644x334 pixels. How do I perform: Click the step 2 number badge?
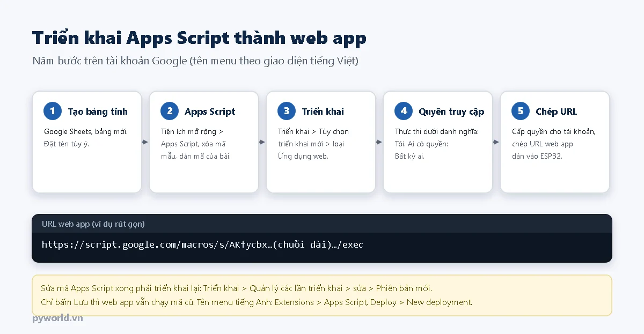click(170, 111)
